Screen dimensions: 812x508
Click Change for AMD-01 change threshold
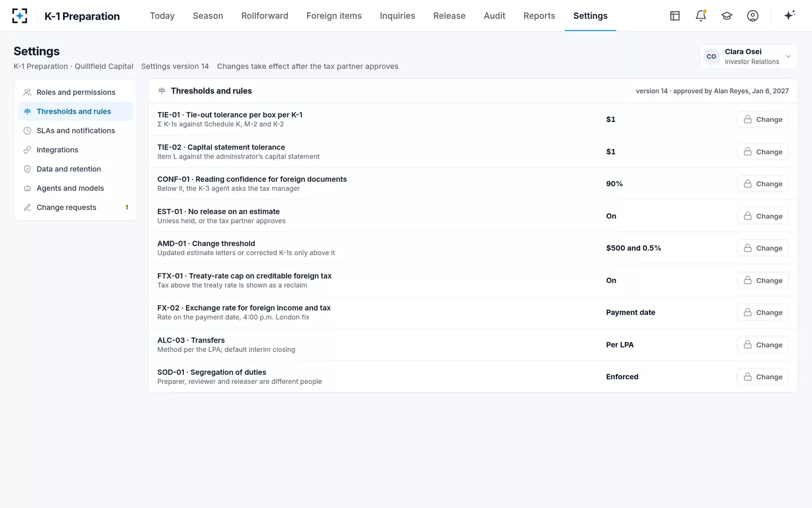(763, 248)
